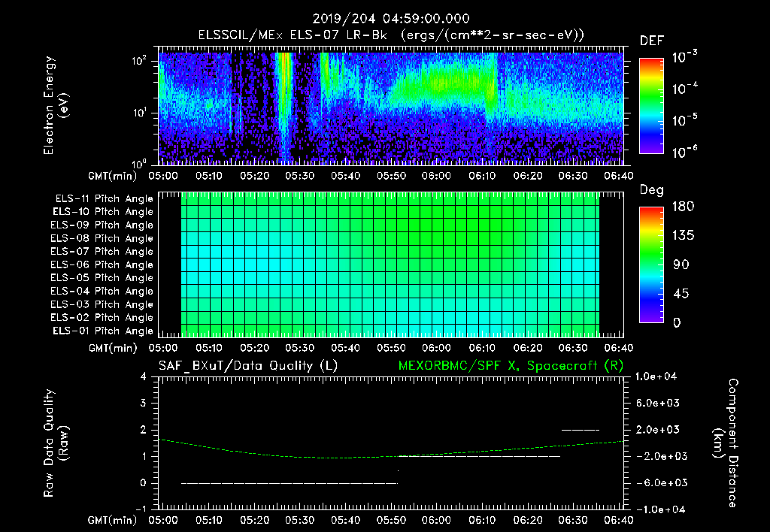Click the white data quality segment at level 0
The height and width of the screenshot is (532, 770).
(x=290, y=483)
